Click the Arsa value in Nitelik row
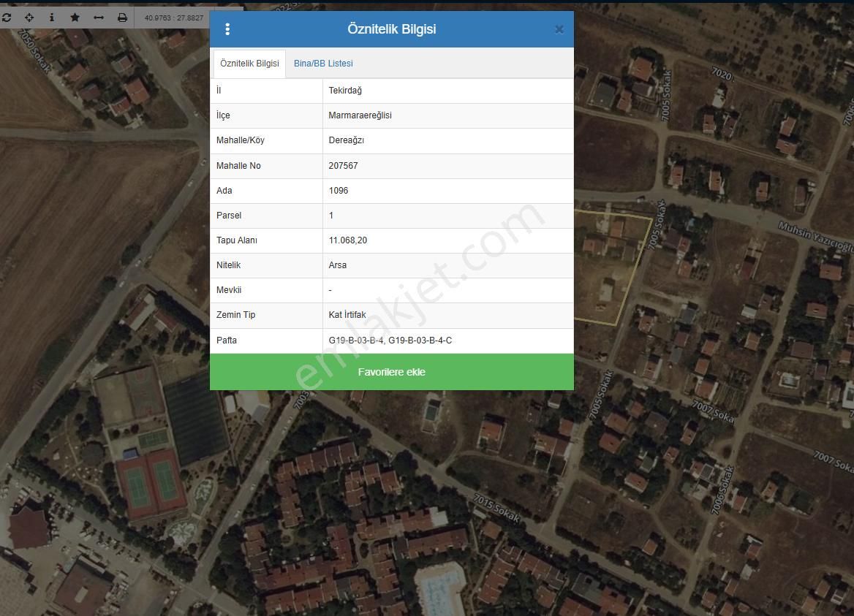This screenshot has width=854, height=616. click(x=338, y=265)
